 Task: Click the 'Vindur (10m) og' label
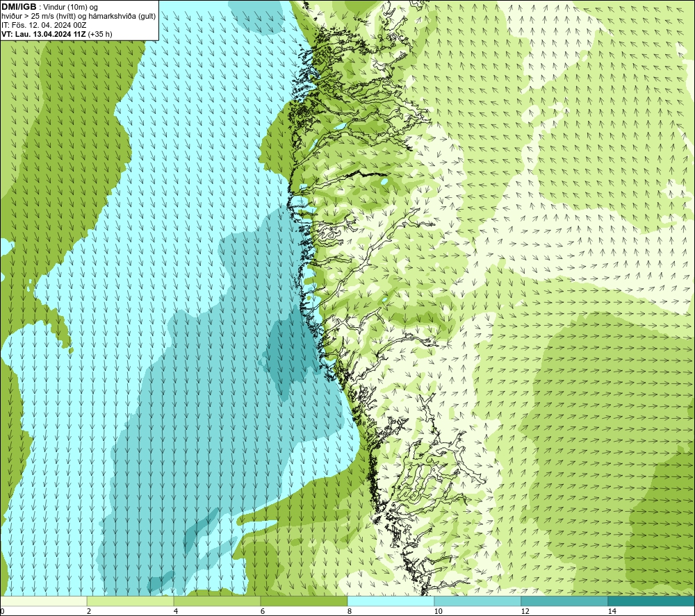[70, 8]
